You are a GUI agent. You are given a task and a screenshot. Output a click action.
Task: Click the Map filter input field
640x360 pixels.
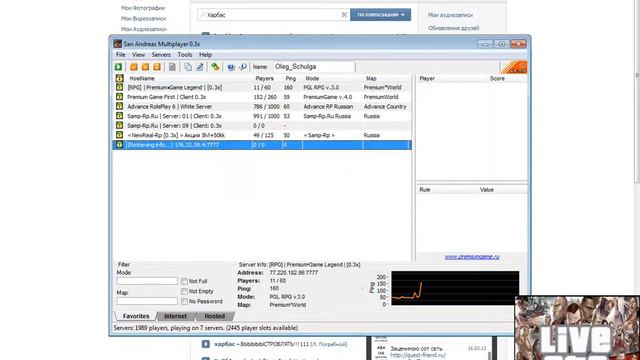[x=147, y=301]
